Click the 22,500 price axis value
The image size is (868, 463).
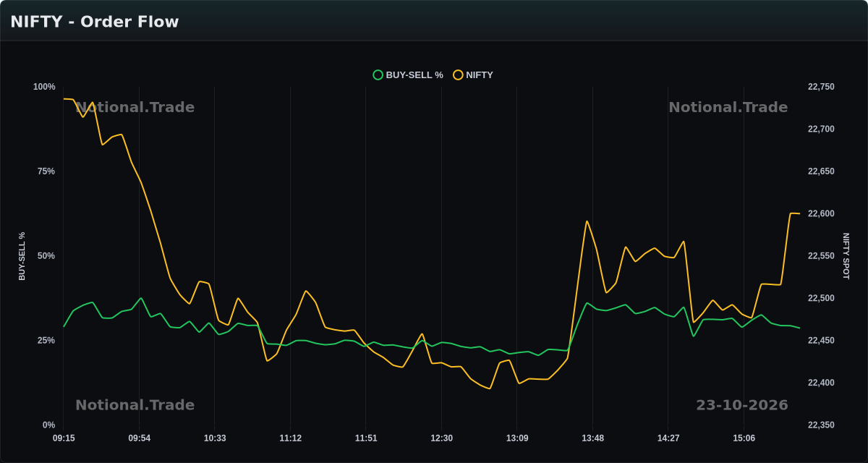[x=821, y=298]
